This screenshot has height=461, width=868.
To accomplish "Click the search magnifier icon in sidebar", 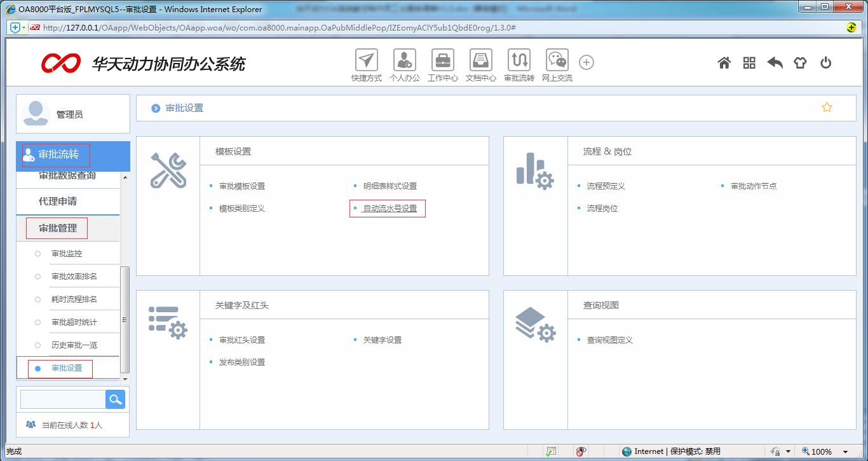I will tap(115, 399).
